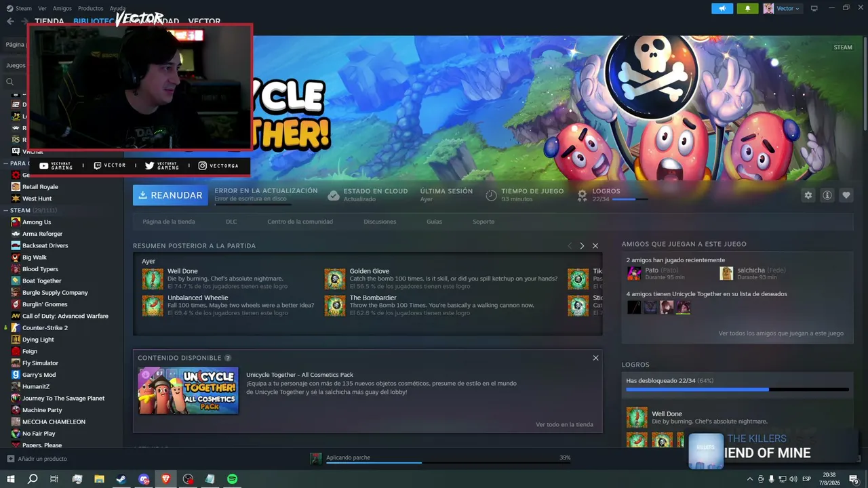Select West Hunt in the library

37,199
